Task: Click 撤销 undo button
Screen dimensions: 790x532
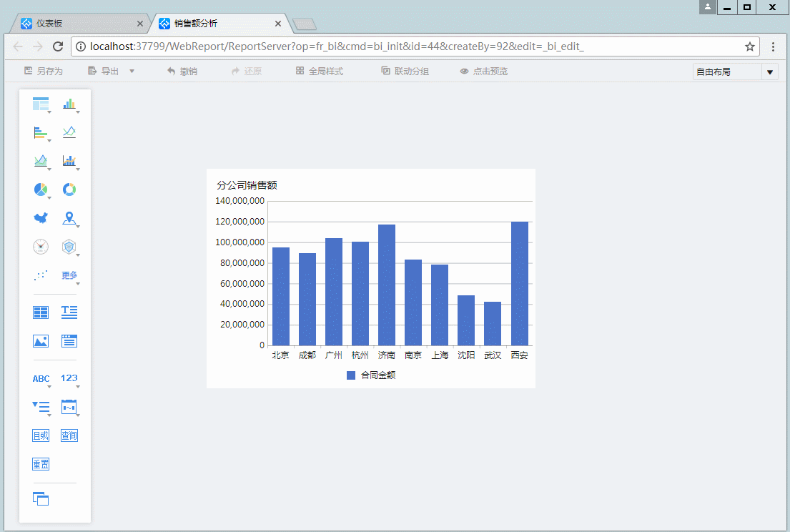Action: (182, 71)
